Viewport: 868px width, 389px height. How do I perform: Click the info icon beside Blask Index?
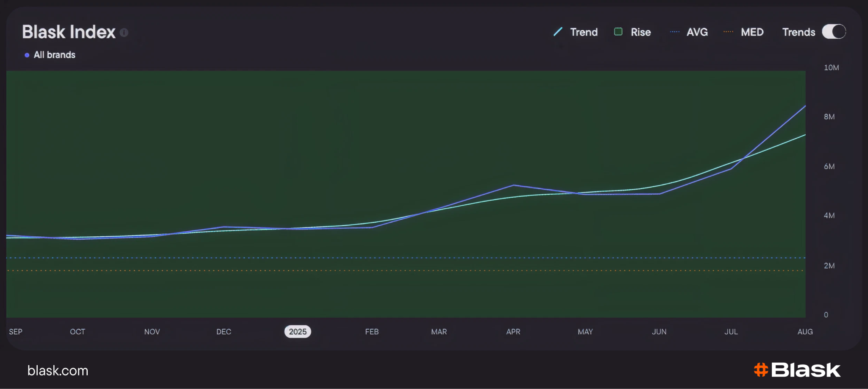(124, 33)
